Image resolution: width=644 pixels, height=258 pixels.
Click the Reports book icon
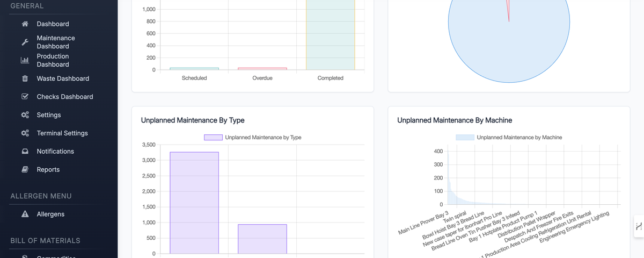coord(25,170)
